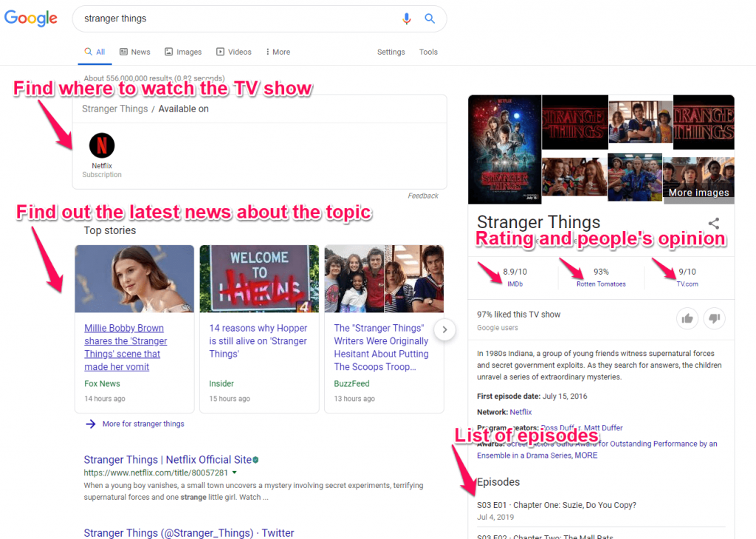
Task: Open the cast photo story thumbnail
Action: click(384, 278)
